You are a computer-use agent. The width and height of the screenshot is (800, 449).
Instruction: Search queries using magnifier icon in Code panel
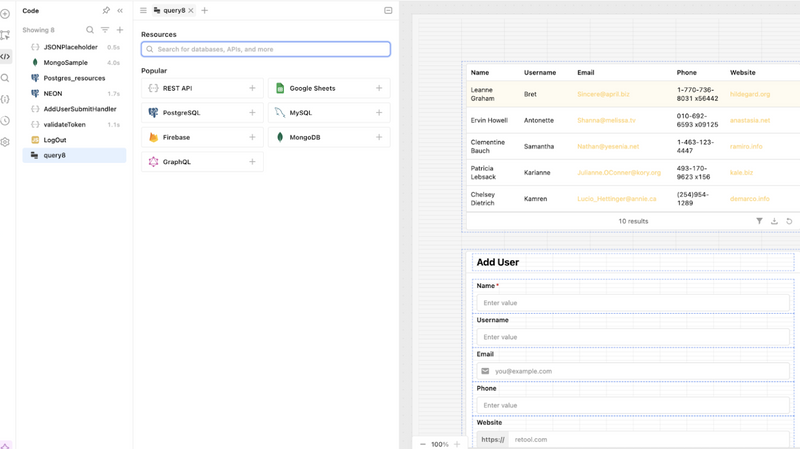pos(90,30)
